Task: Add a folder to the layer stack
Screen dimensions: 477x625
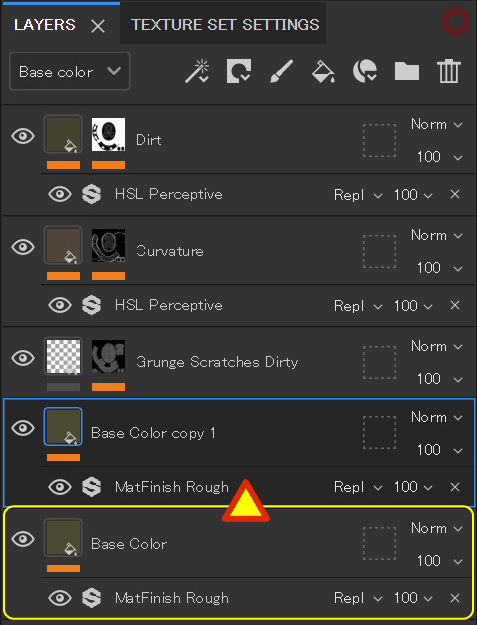Action: click(407, 71)
